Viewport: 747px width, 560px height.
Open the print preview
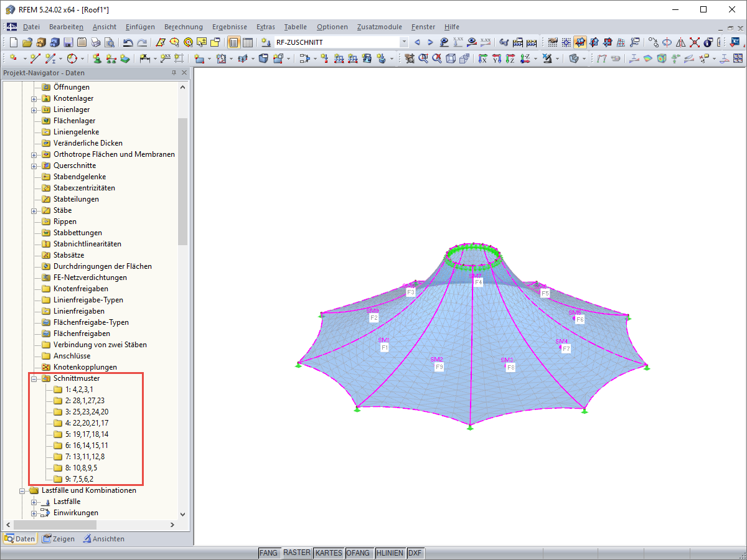[109, 42]
